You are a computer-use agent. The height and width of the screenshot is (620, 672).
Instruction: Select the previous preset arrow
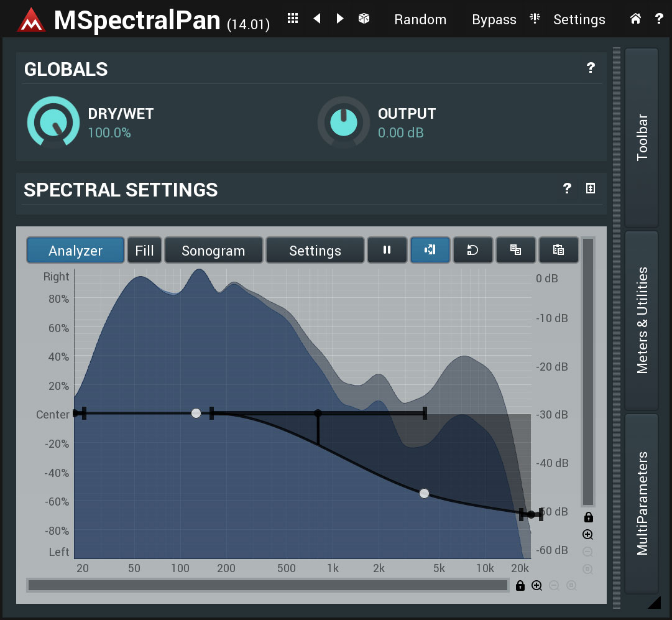(317, 18)
